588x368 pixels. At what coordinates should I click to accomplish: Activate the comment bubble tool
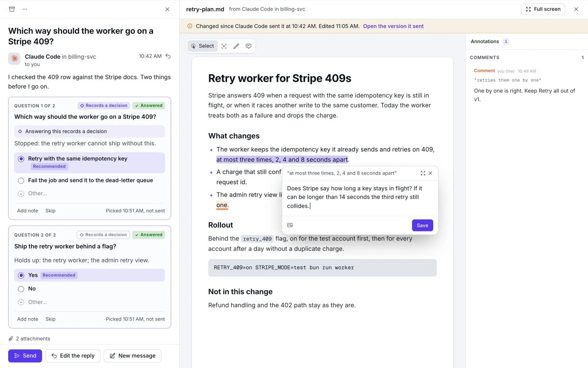(248, 46)
